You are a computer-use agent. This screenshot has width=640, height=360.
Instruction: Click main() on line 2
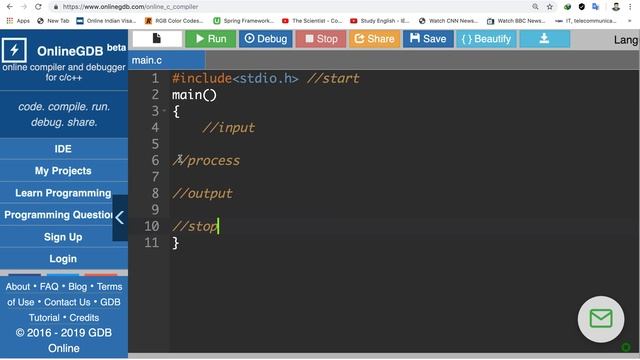pos(194,95)
